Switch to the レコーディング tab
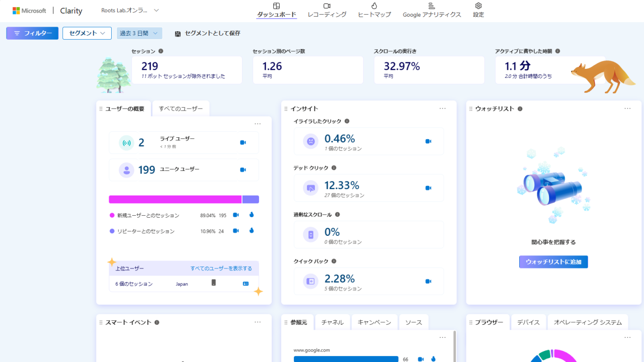 pyautogui.click(x=327, y=10)
